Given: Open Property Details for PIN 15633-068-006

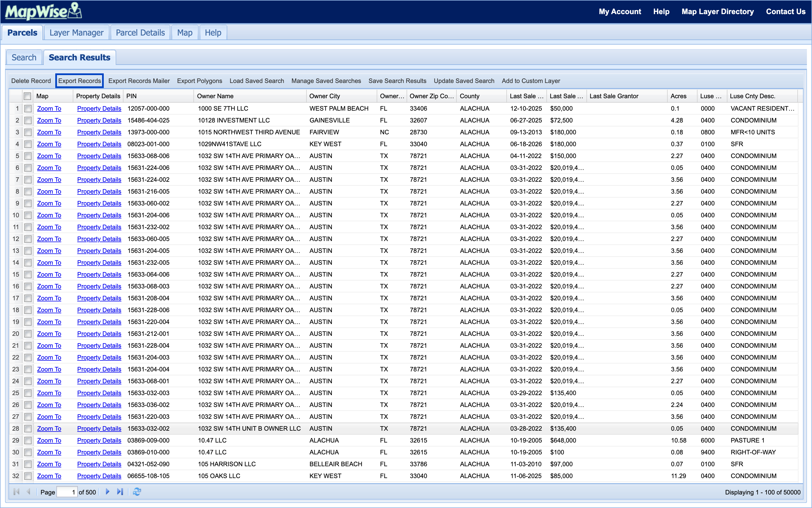Looking at the screenshot, I should coord(99,156).
